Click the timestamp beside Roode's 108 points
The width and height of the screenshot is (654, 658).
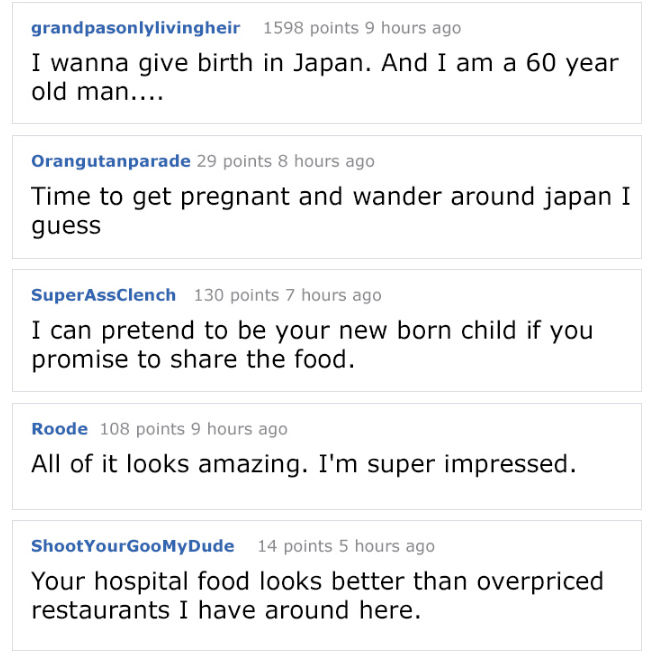coord(239,429)
